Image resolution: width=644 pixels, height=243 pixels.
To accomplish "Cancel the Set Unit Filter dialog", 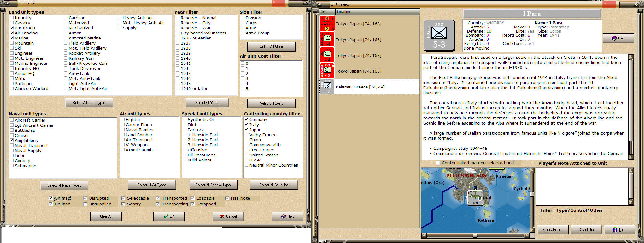I will pos(228,216).
